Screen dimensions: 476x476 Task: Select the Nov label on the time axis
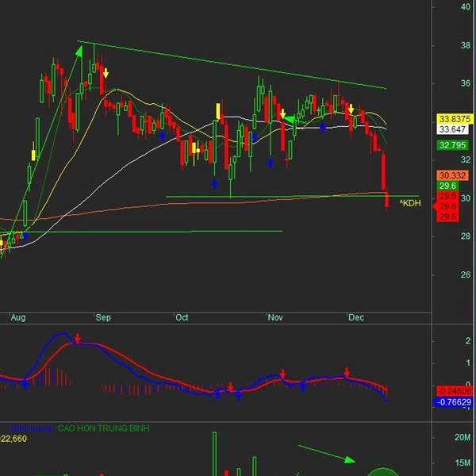(275, 317)
